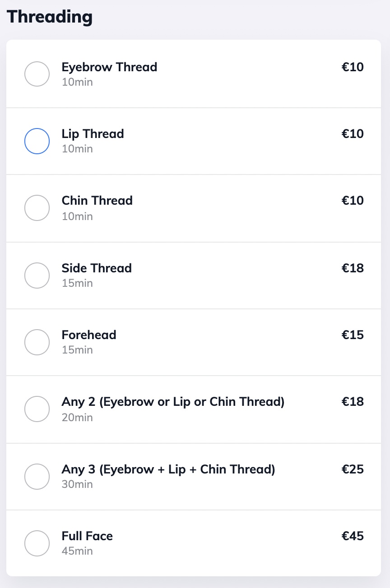Click the Threading section heading
The width and height of the screenshot is (390, 588).
click(50, 17)
